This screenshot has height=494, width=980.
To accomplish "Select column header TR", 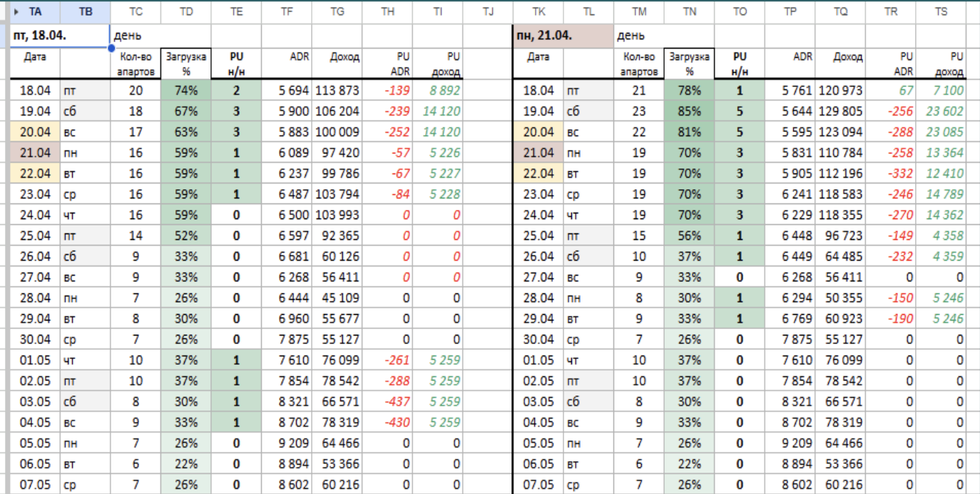I will 890,11.
